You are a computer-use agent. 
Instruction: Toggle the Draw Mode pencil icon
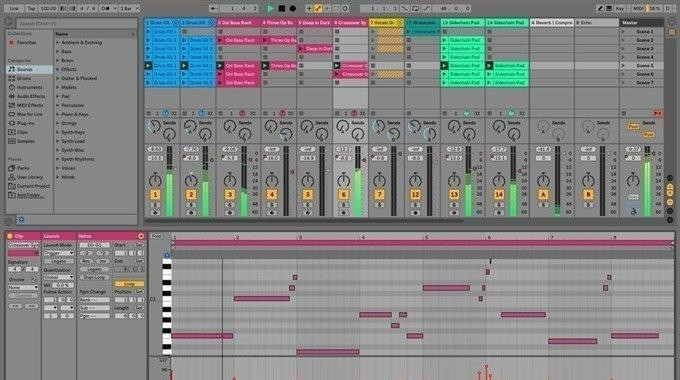tap(600, 8)
